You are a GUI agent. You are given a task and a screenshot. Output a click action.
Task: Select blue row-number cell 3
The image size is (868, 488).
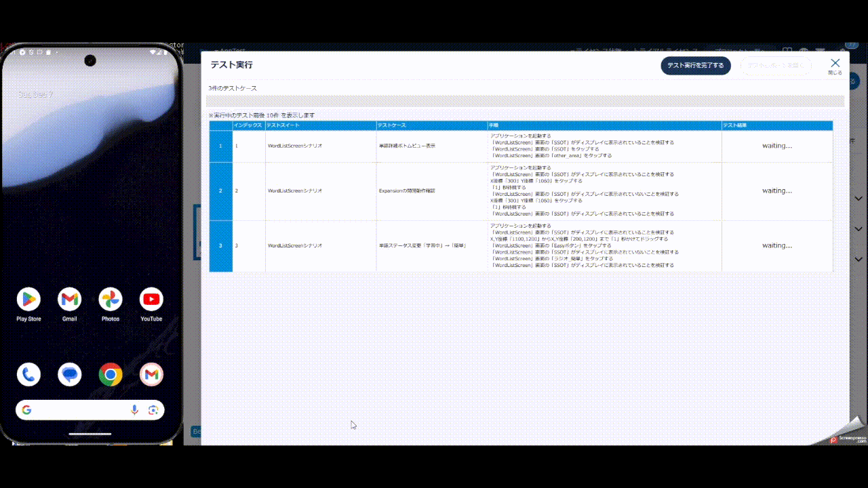pos(220,245)
